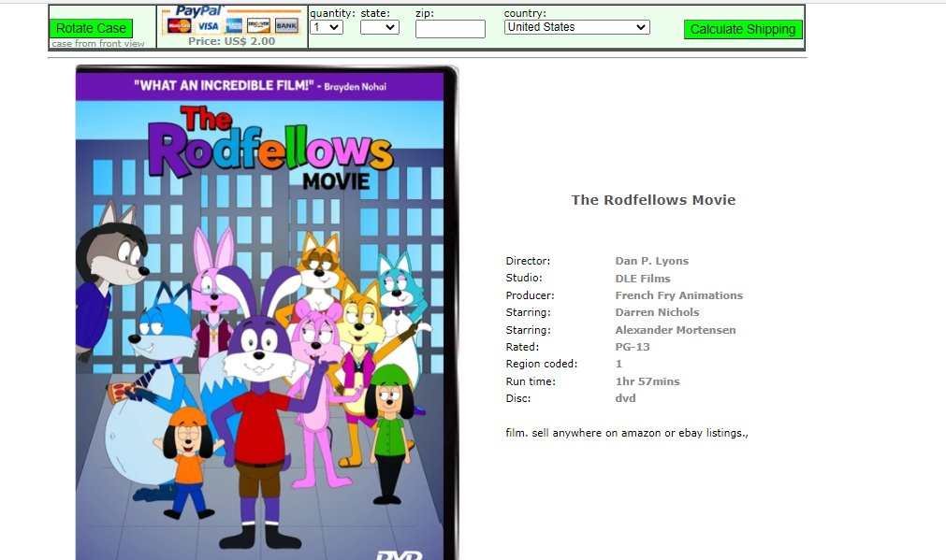Click run time value "1hr 57mins"
This screenshot has height=560, width=946.
[648, 381]
